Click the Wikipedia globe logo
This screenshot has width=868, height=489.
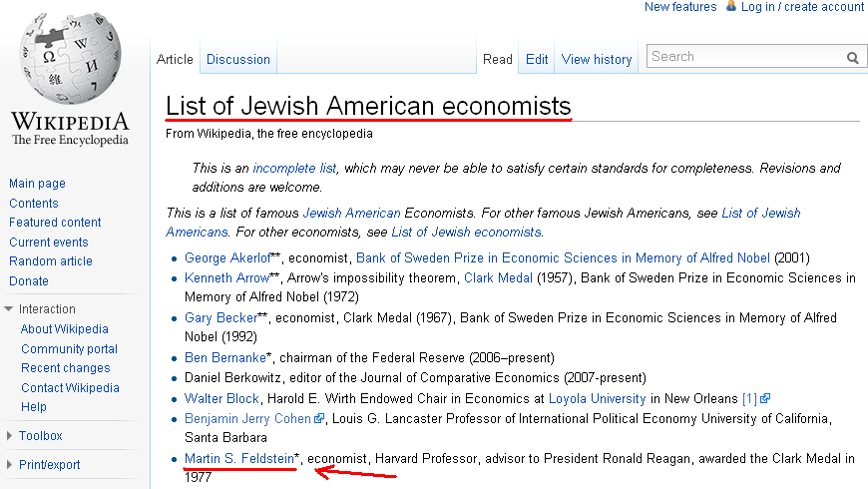70,59
